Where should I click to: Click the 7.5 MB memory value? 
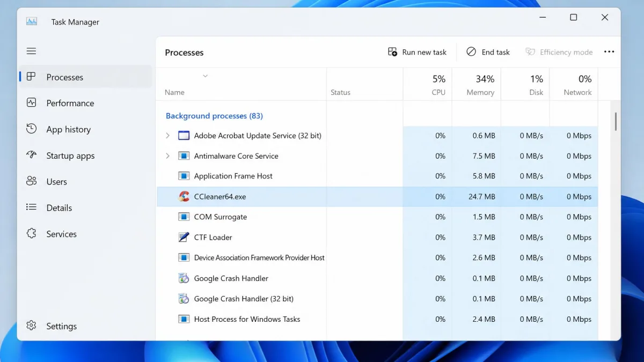(484, 156)
